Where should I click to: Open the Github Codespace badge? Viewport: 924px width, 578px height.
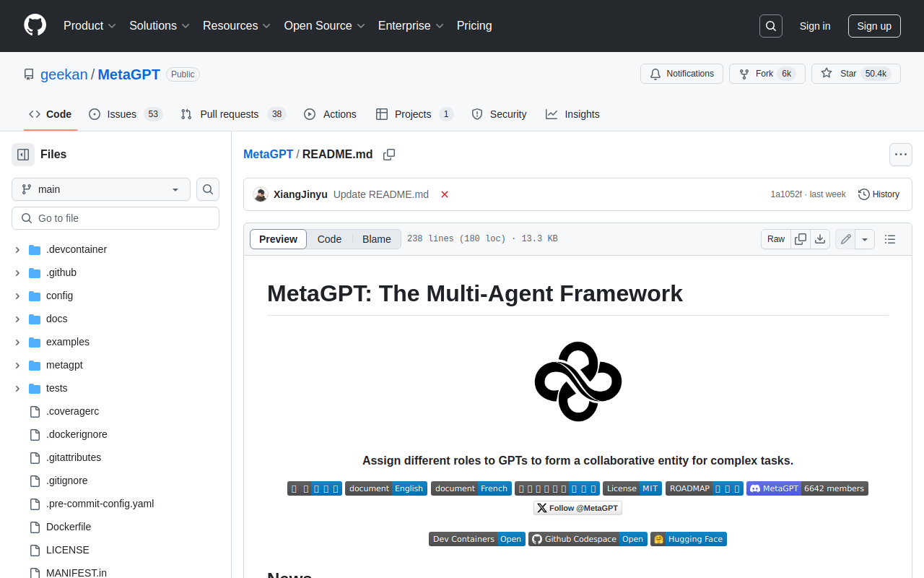click(x=588, y=539)
